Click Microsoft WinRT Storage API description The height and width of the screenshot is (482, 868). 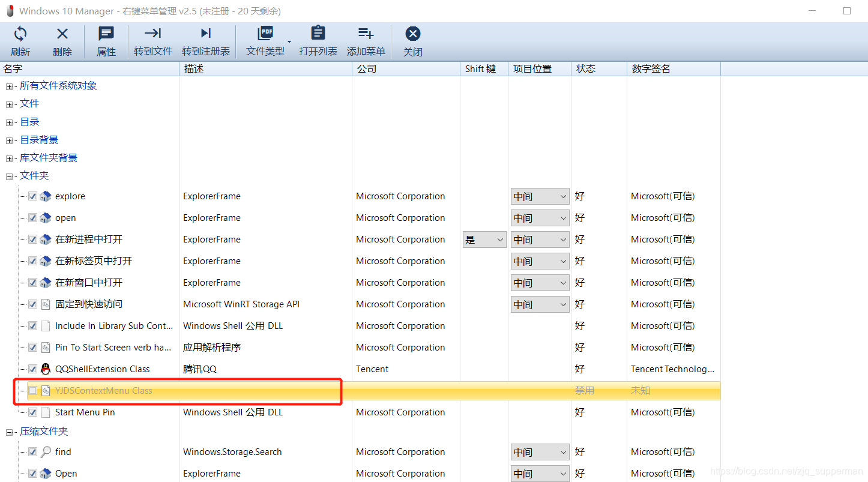241,304
